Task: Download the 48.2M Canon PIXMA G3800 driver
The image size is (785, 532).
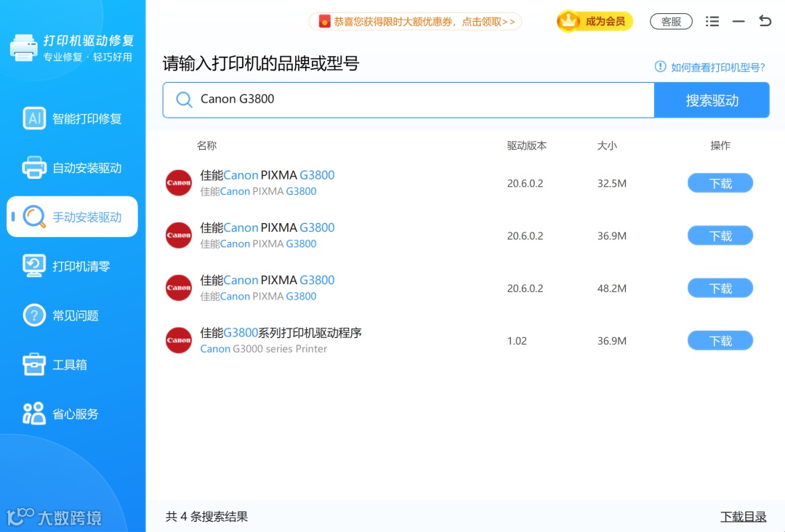Action: [720, 289]
